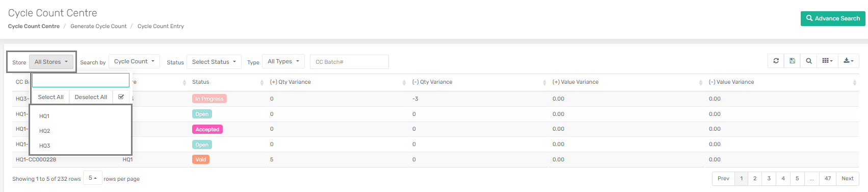
Task: Sort by the Status column arrows
Action: pyautogui.click(x=262, y=82)
